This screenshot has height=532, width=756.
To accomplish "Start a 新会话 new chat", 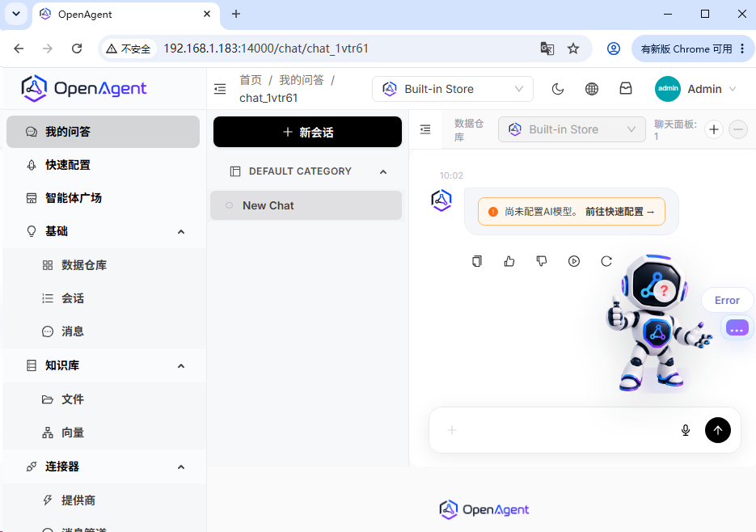I will [307, 132].
